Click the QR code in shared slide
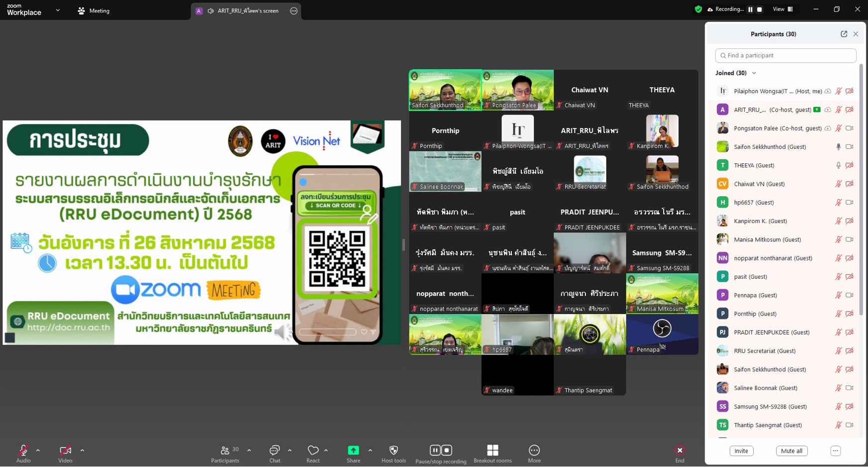868x467 pixels. tap(337, 259)
